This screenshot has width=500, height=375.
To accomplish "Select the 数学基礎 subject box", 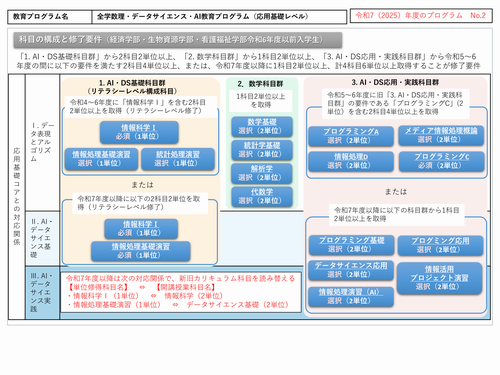I will tap(262, 126).
